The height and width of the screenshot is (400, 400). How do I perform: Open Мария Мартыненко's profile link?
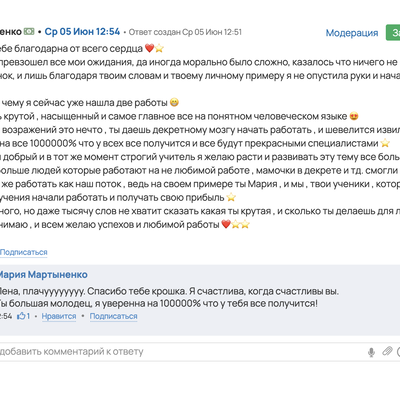42,275
